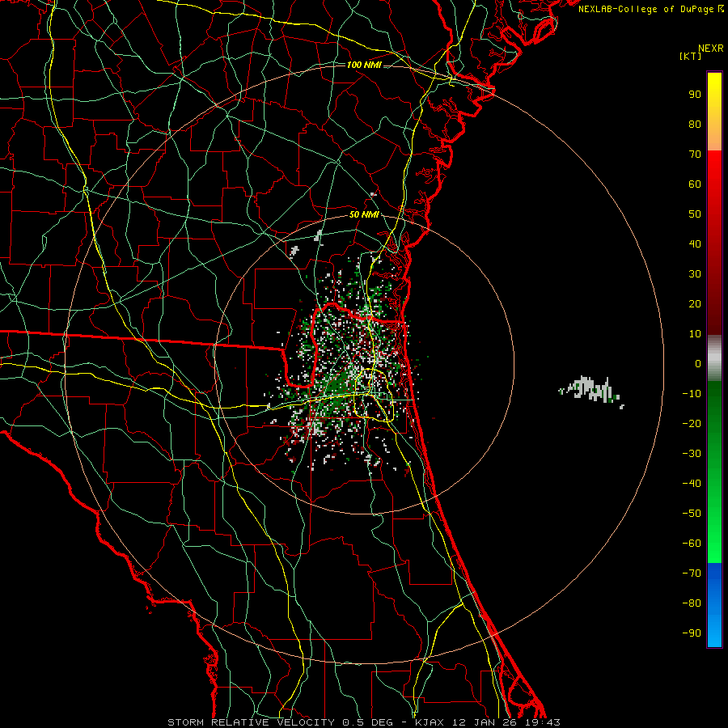Click the -30 value on the velocity scale
Viewport: 728px width, 728px height.
point(692,454)
